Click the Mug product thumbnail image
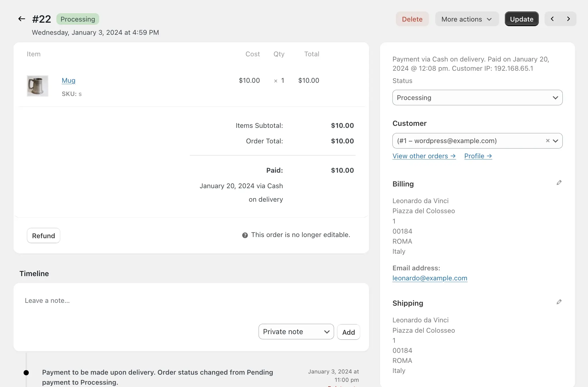588x387 pixels. click(37, 86)
